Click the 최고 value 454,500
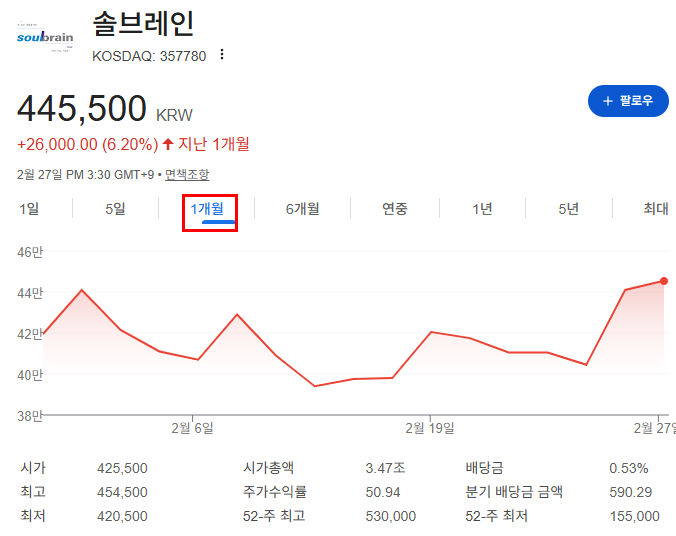 point(122,492)
